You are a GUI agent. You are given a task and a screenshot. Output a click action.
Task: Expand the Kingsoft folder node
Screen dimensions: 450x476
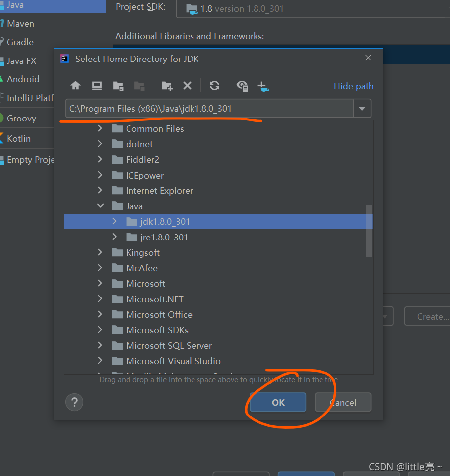tap(100, 252)
